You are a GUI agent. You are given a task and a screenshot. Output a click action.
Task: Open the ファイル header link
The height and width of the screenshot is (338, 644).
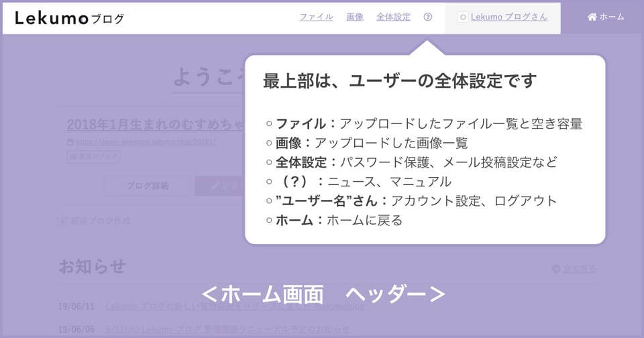click(316, 17)
